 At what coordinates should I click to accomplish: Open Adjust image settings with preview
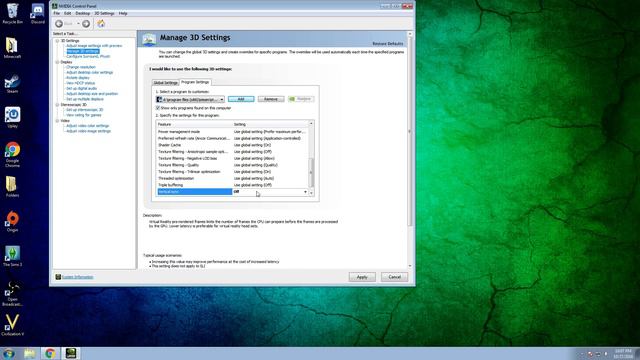94,46
